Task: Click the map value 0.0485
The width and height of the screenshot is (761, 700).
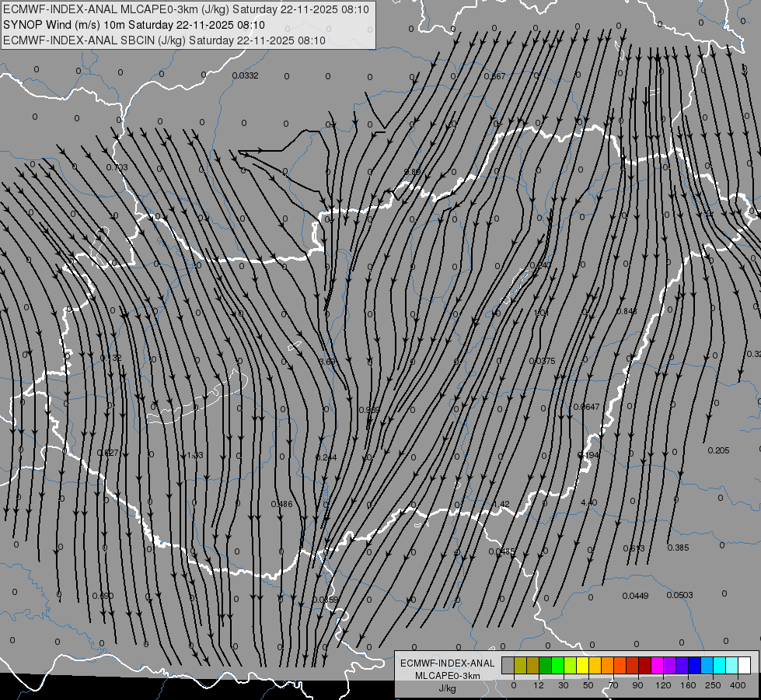Action: (x=502, y=552)
